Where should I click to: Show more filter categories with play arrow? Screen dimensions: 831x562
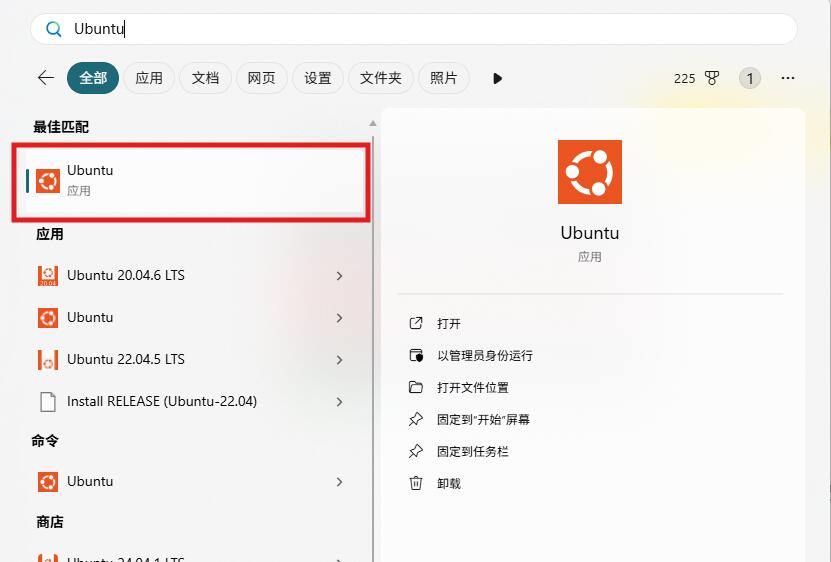pos(497,78)
